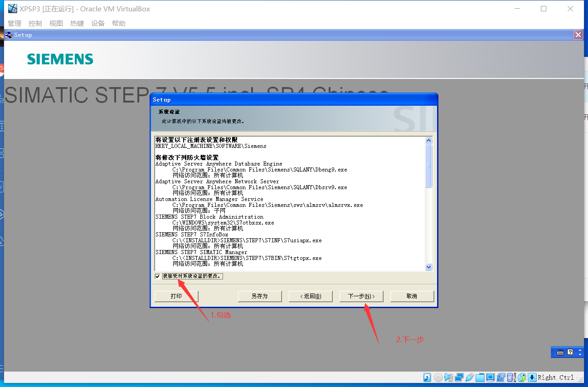588x387 pixels.
Task: Click the S7usiapx.exe path line
Action: point(247,240)
